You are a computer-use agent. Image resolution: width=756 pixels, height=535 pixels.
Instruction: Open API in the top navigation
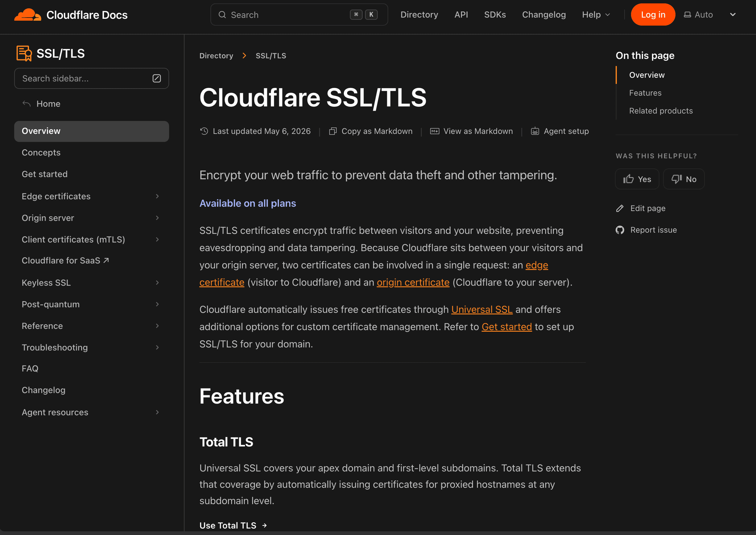pos(461,15)
